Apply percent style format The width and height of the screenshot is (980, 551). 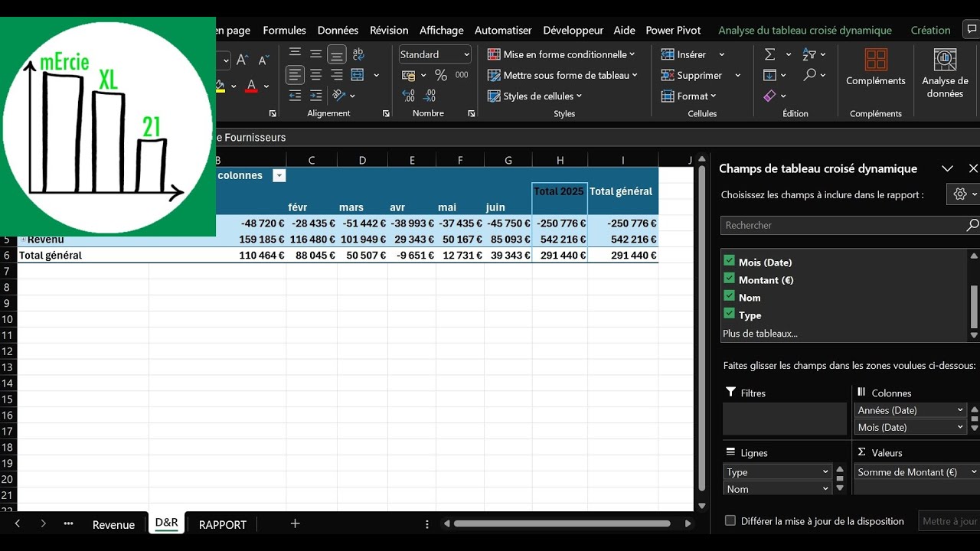point(441,75)
